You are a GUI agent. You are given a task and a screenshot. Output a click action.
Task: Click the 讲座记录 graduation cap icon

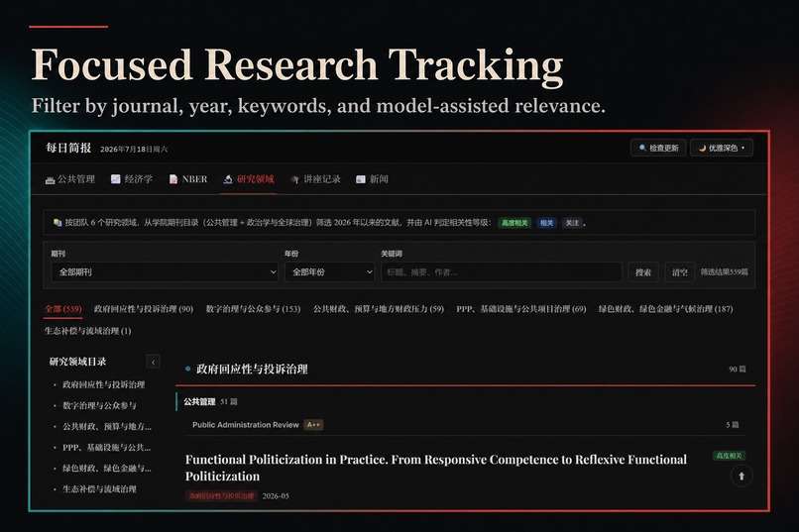tap(294, 179)
